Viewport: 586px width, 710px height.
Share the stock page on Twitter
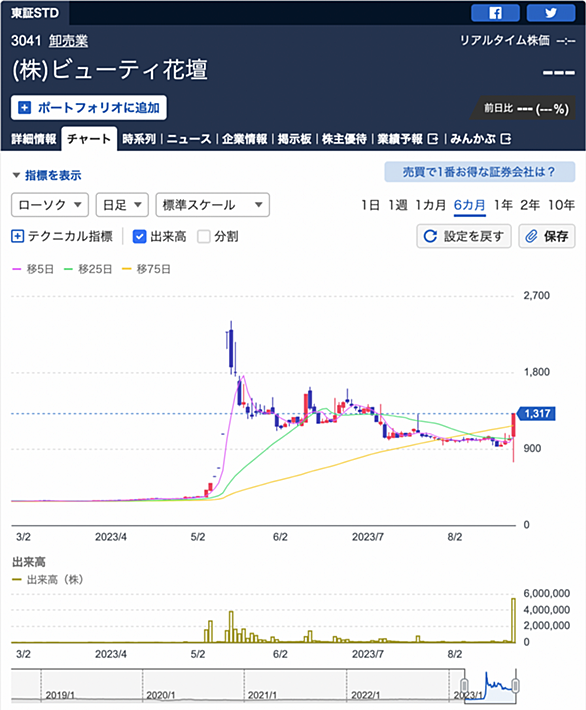[x=551, y=13]
